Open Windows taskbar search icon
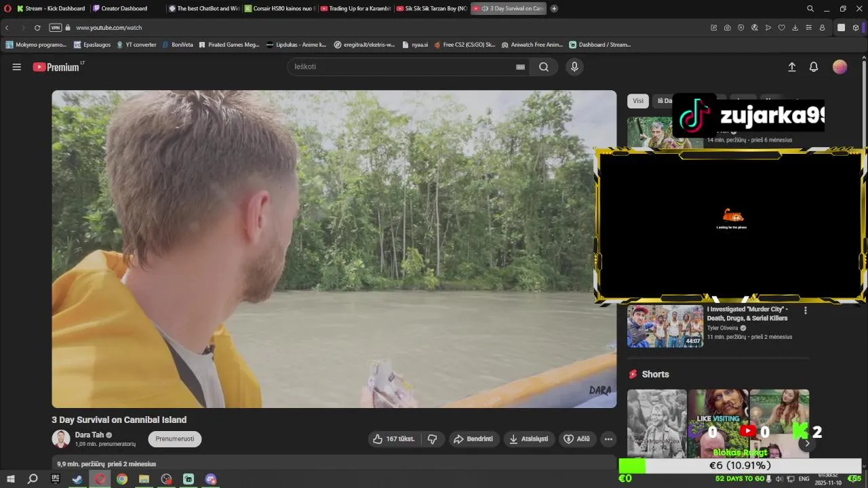This screenshot has width=868, height=488. (32, 479)
